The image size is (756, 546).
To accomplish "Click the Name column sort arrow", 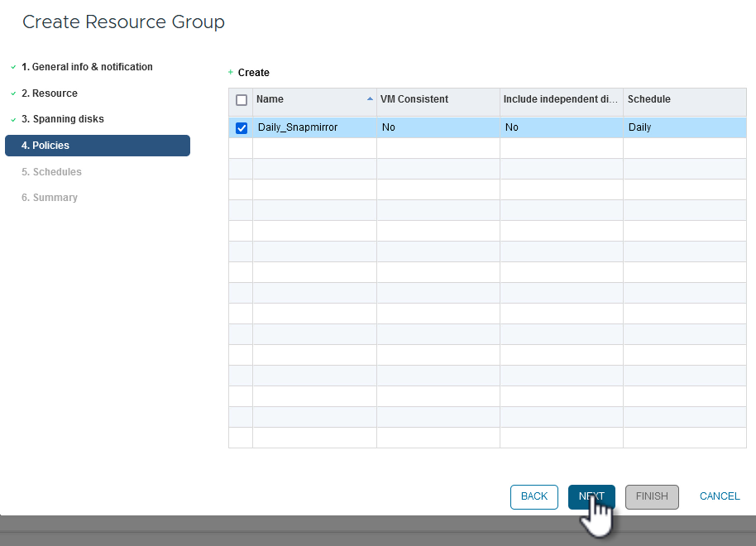I will pyautogui.click(x=370, y=99).
